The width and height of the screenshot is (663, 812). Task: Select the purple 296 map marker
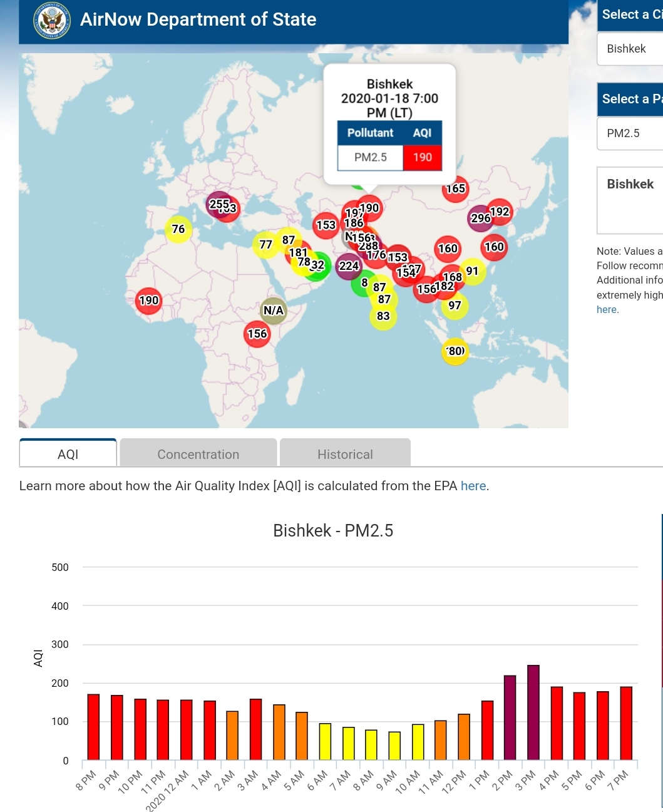click(480, 218)
